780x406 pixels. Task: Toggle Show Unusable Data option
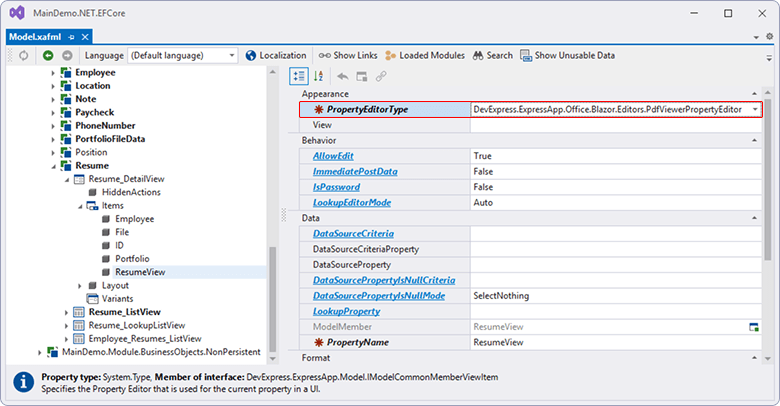coord(567,56)
